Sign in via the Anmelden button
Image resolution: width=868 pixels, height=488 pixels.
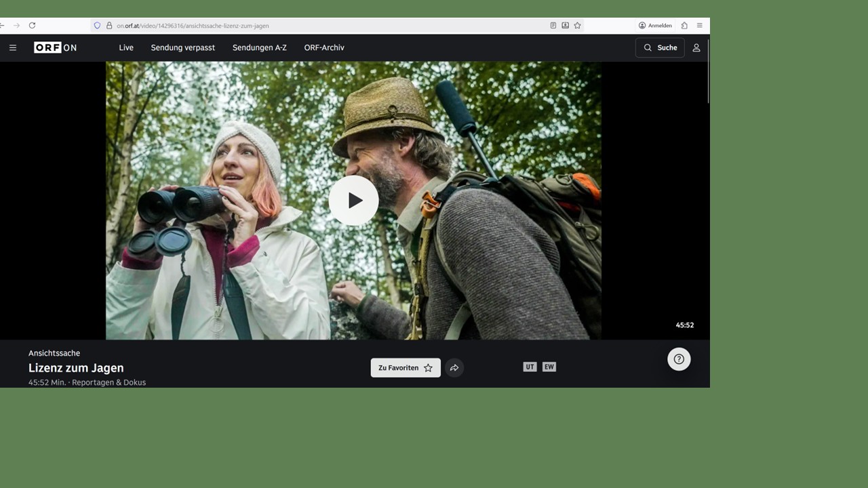[x=654, y=25]
